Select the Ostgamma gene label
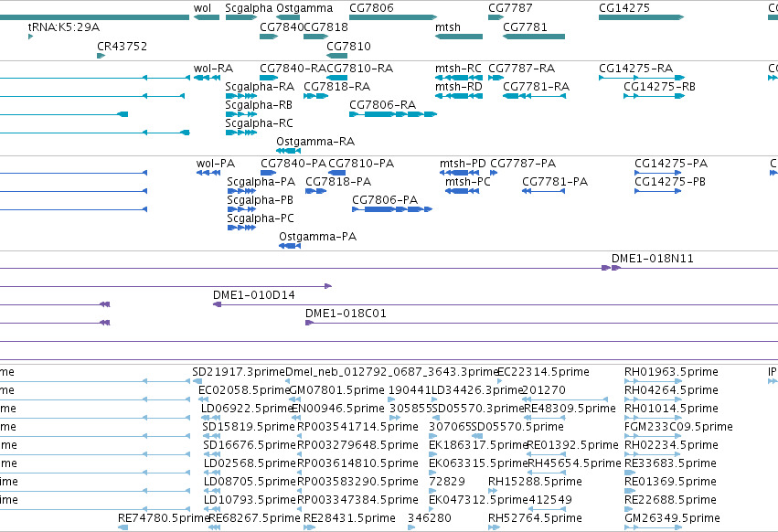The image size is (778, 532). coord(304,8)
